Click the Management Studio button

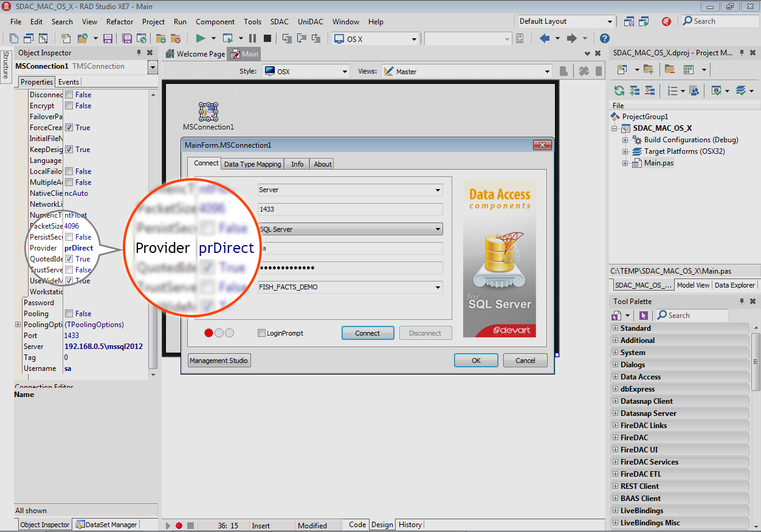(x=219, y=361)
